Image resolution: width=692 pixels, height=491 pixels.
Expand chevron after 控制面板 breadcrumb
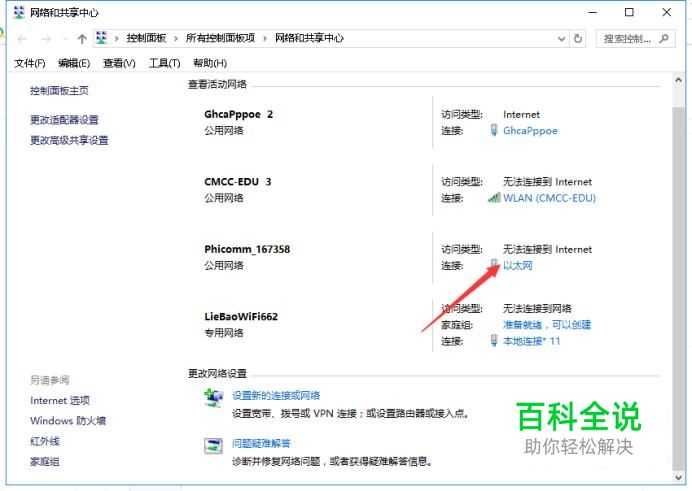click(x=176, y=39)
